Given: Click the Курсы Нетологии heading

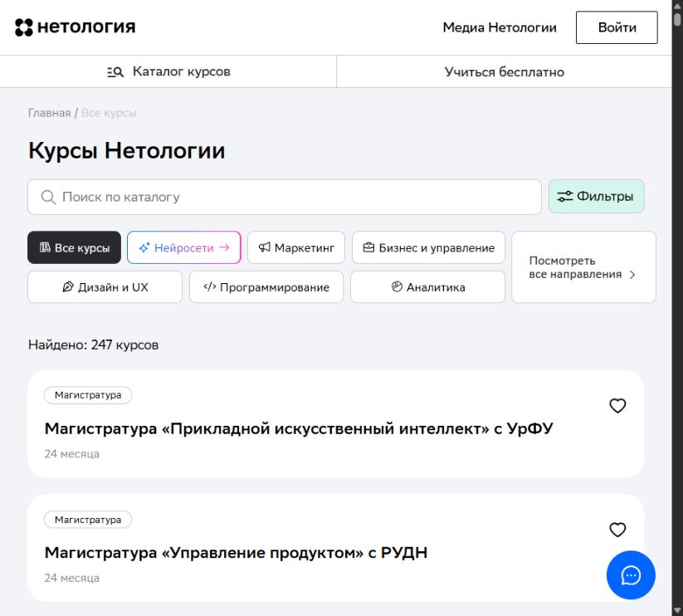Looking at the screenshot, I should point(126,151).
